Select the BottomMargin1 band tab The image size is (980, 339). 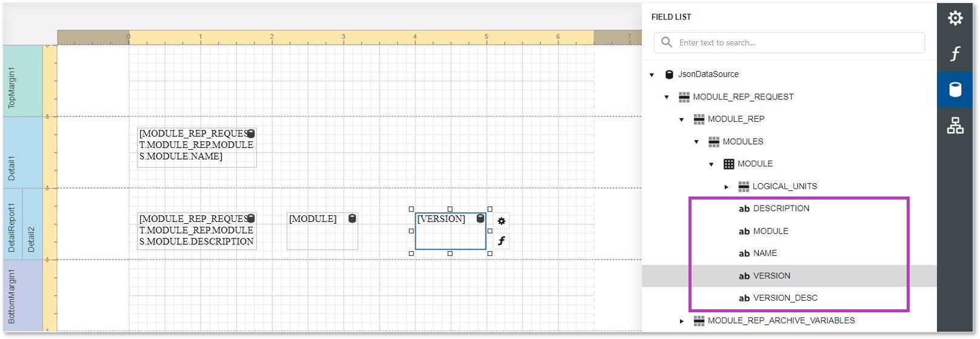click(12, 296)
